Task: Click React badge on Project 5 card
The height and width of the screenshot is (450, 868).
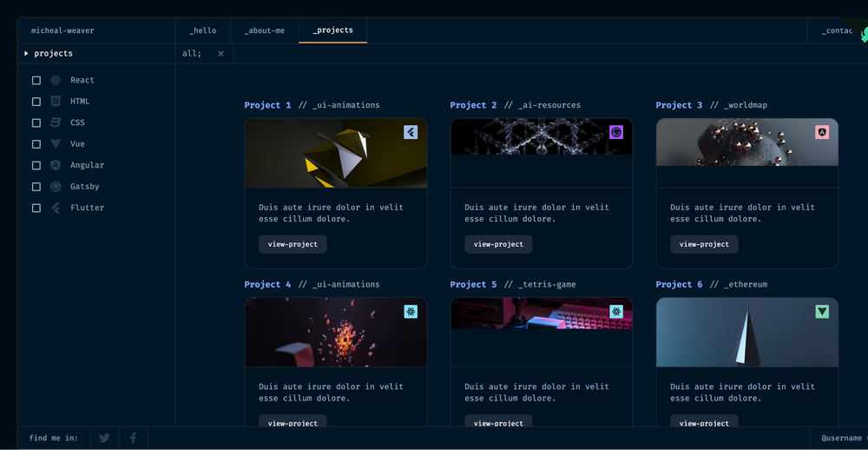Action: [x=616, y=312]
